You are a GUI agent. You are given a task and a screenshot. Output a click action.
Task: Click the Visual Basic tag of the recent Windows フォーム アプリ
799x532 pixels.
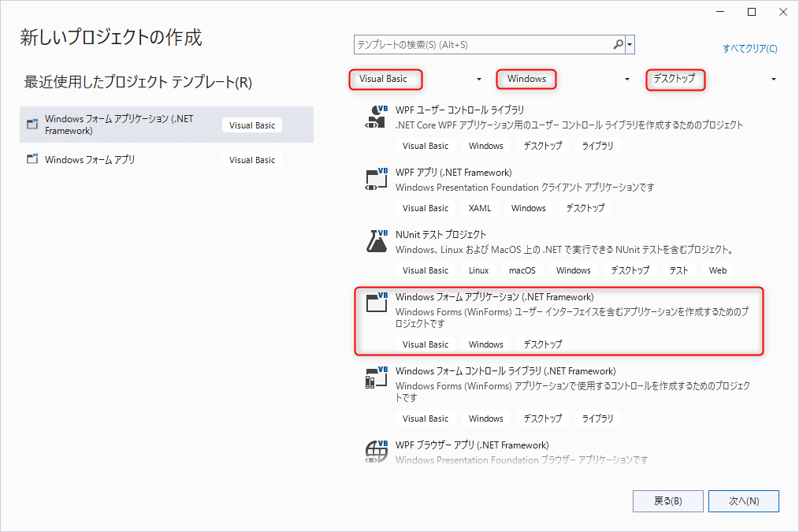point(251,160)
